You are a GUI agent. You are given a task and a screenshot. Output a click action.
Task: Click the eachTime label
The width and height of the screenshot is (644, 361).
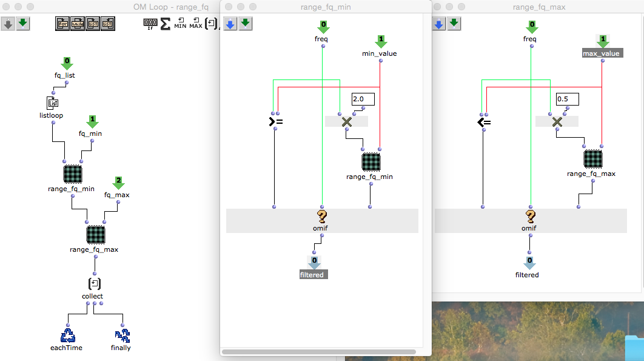click(x=66, y=348)
